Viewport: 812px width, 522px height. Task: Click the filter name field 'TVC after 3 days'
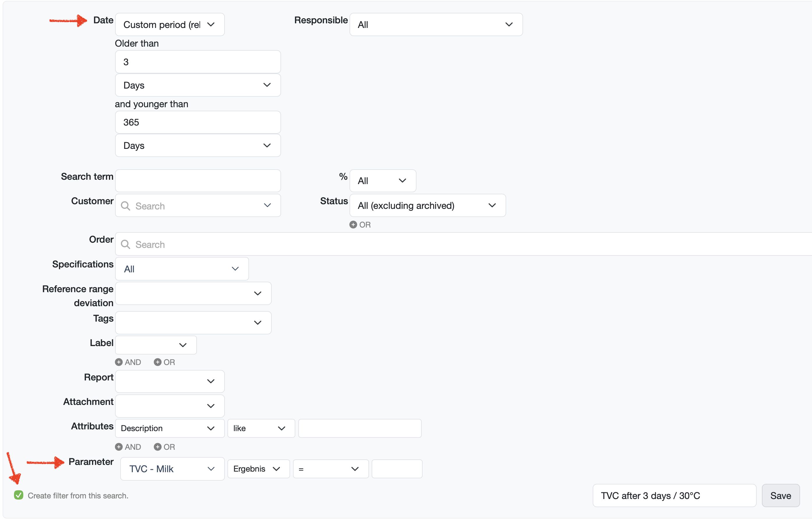tap(674, 495)
